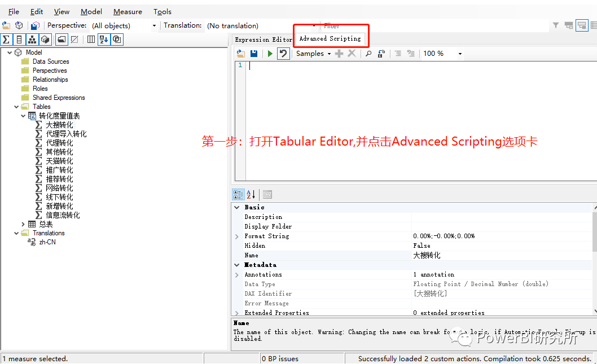Viewport: 597px width, 364px height.
Task: Select the 转化度量值表 table icon
Action: pos(32,116)
